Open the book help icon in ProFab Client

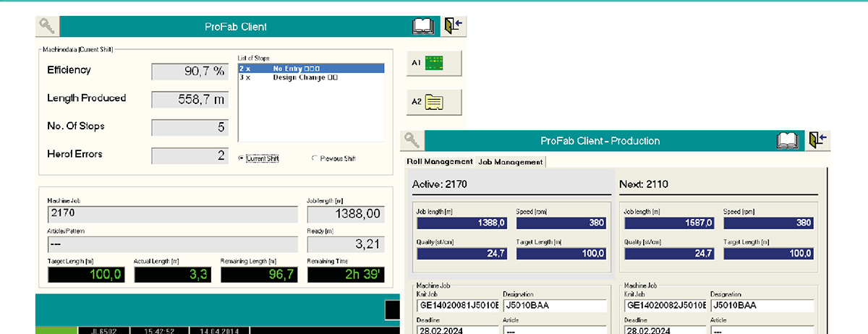pyautogui.click(x=425, y=27)
